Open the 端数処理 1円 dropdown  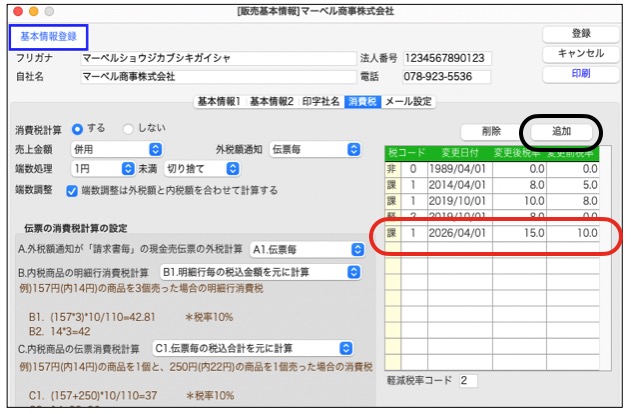(103, 169)
